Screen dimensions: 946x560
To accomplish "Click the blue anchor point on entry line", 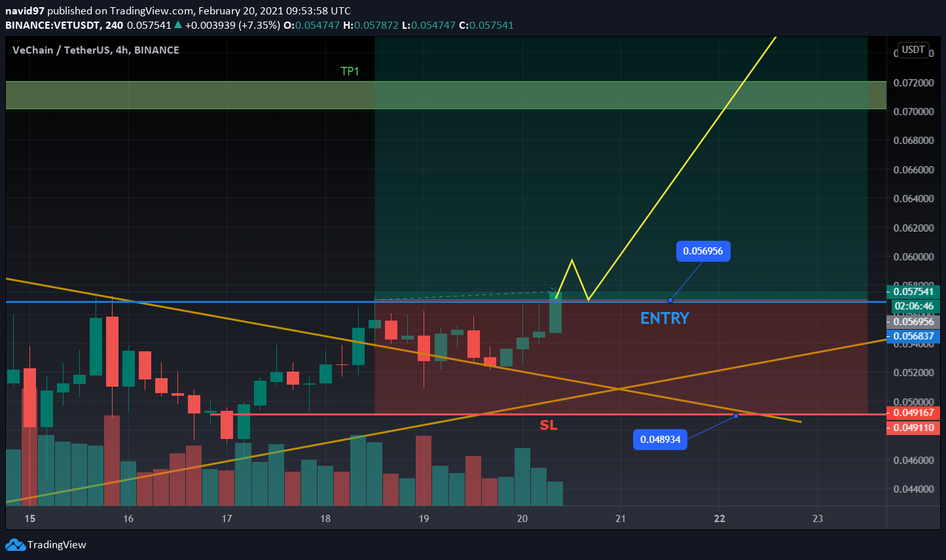I will 670,300.
